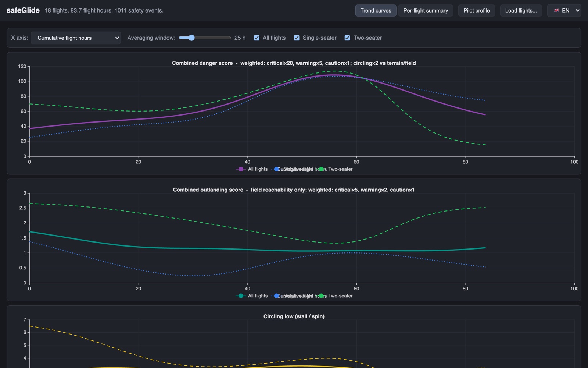The height and width of the screenshot is (368, 588).
Task: Toggle Single-seater blue legend dot in danger chart
Action: (277, 169)
